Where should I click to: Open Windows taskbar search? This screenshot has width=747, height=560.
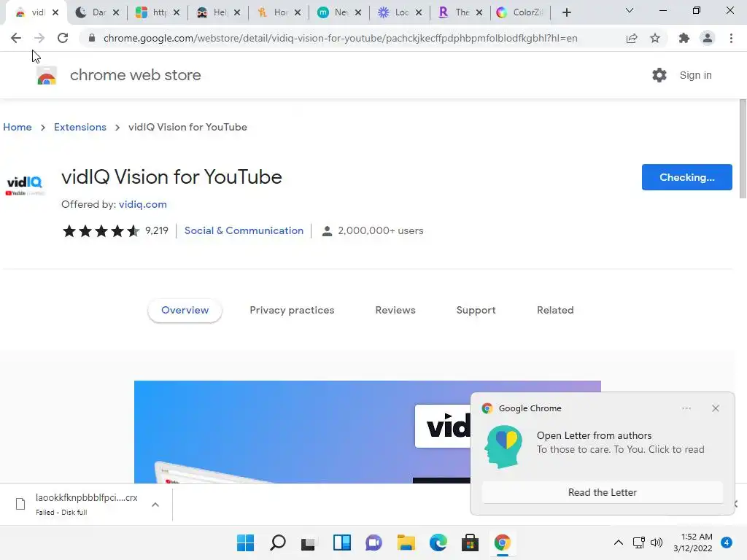pos(278,542)
